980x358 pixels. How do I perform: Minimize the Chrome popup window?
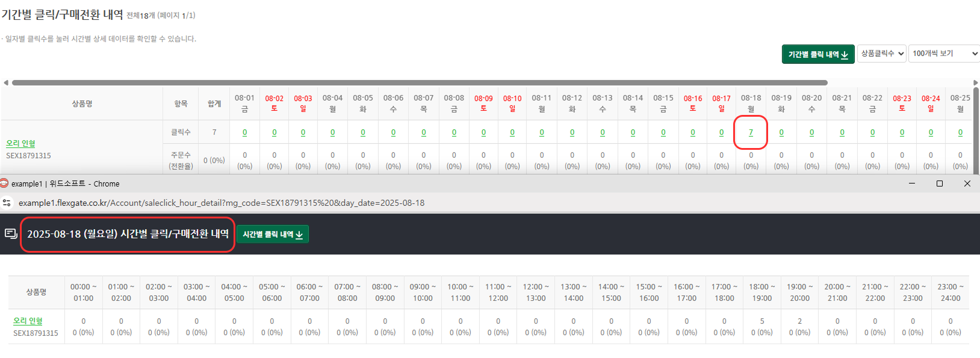point(912,184)
